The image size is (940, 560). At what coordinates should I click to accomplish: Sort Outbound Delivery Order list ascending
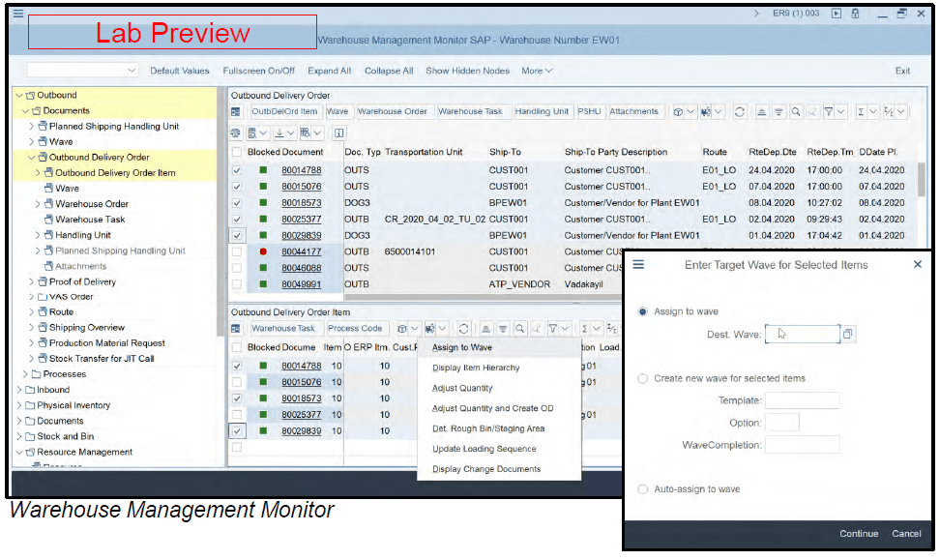[x=761, y=112]
